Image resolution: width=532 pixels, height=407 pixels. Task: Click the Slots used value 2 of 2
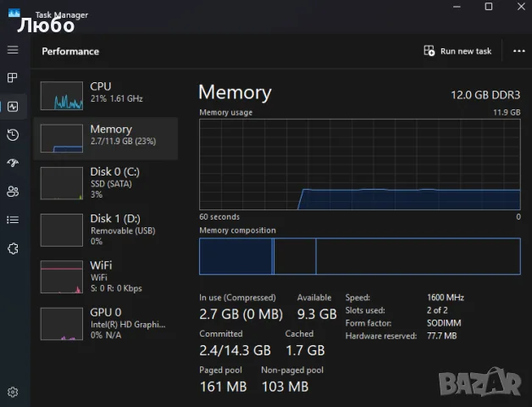(x=437, y=310)
